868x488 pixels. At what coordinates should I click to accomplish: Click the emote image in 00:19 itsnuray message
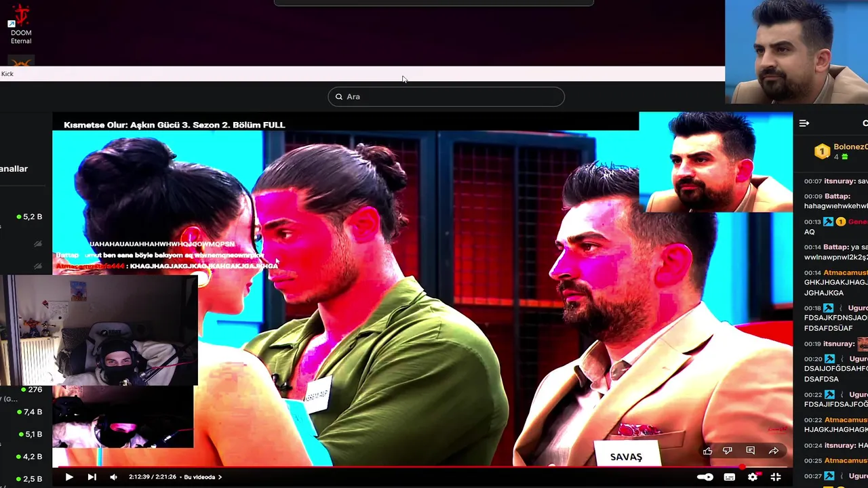click(x=863, y=344)
